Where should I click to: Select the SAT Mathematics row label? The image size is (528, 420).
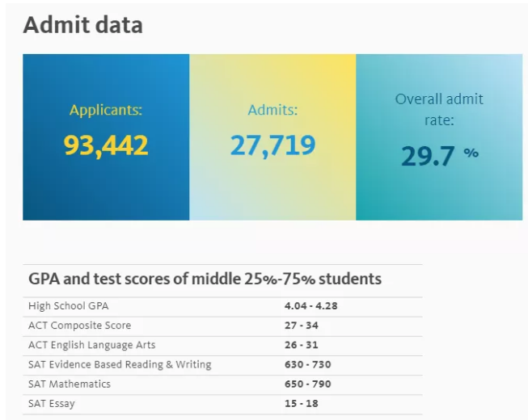[x=70, y=384]
